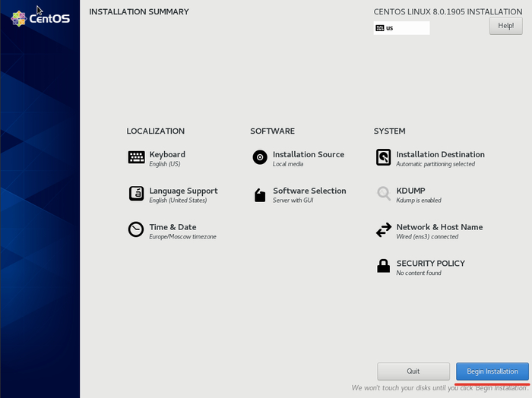
Task: Open the Help! button
Action: click(x=506, y=26)
